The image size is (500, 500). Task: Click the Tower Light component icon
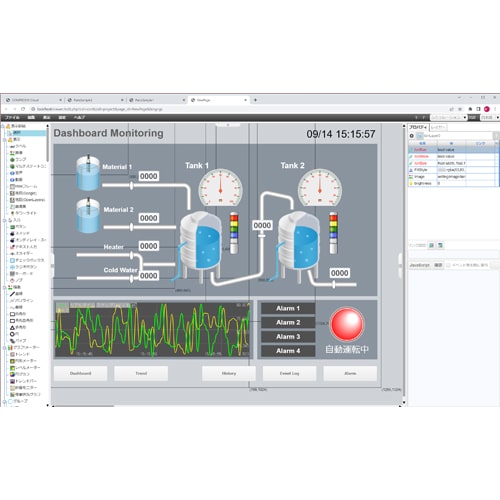(12, 213)
